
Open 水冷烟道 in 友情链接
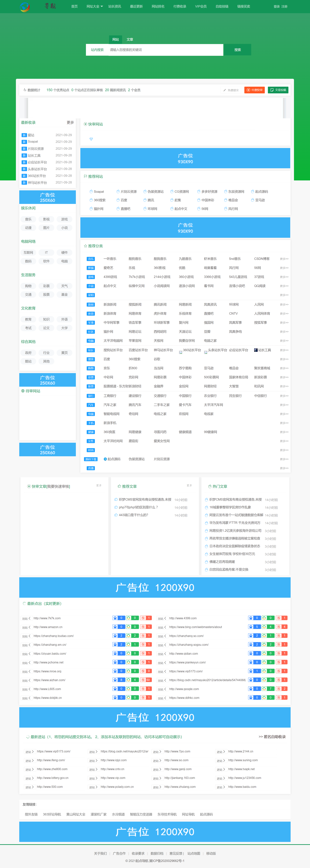[118, 814]
